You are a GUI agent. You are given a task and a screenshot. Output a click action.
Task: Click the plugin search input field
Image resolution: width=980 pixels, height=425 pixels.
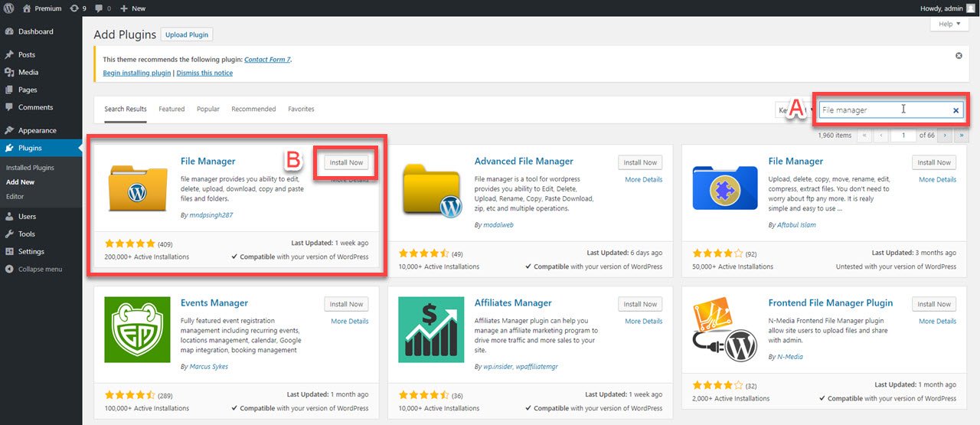pos(880,110)
